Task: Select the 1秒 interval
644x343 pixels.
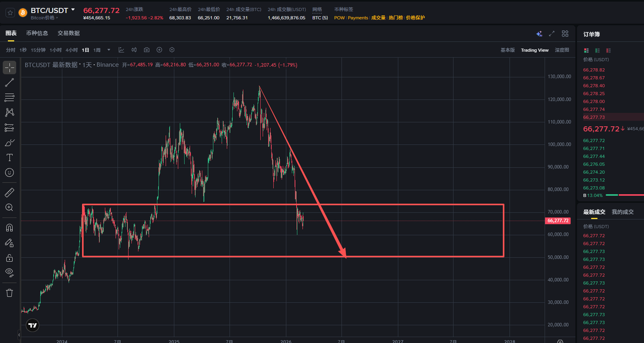Action: pyautogui.click(x=23, y=50)
